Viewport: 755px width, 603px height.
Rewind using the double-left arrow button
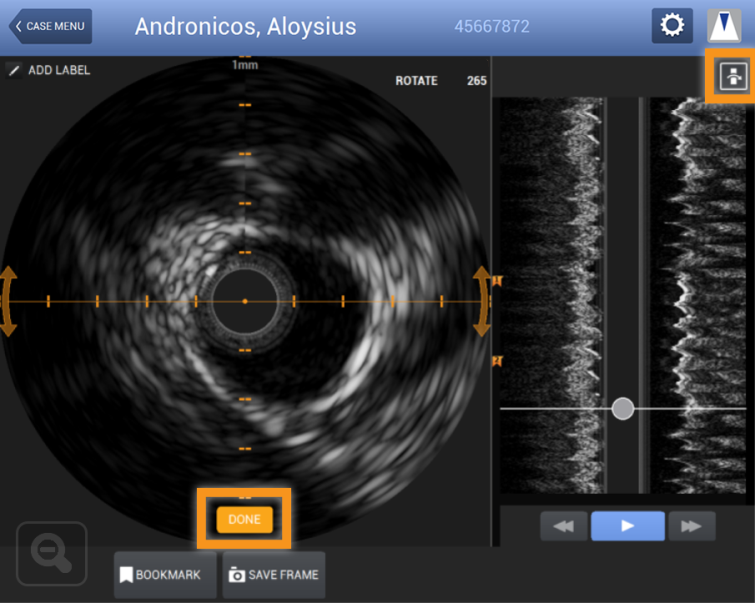coord(564,526)
